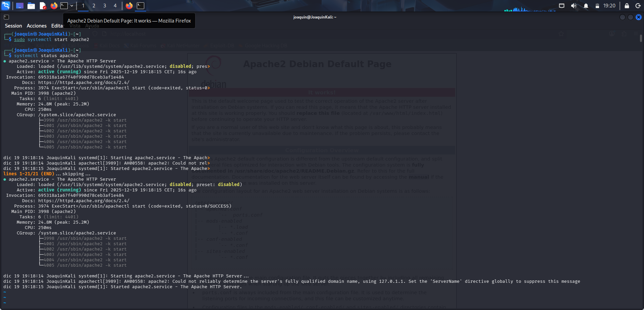Click the 19:20 clock
Screen dimensions: 644x310
[609, 6]
